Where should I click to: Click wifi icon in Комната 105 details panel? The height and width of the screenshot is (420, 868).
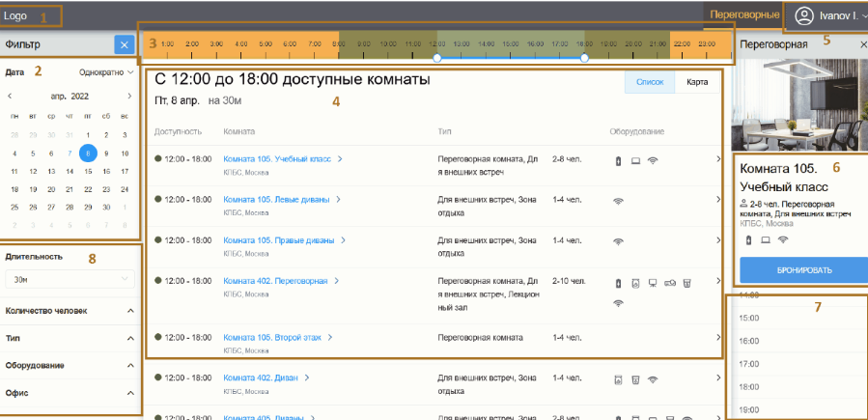[x=783, y=240]
